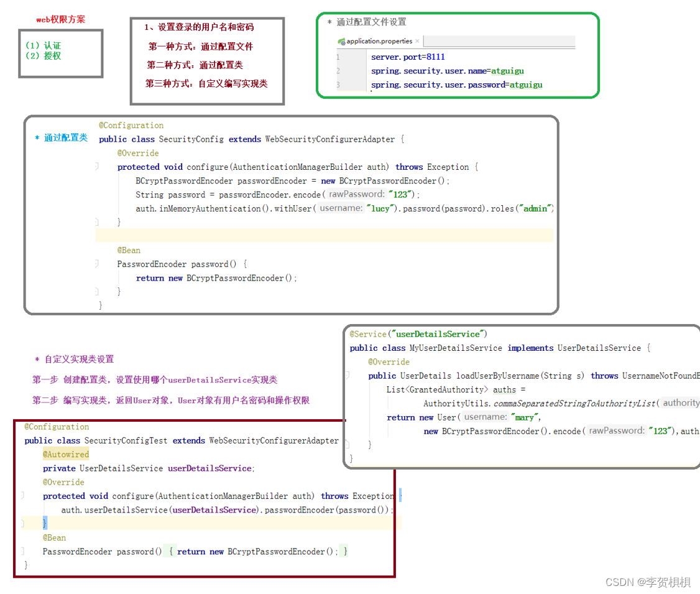Click the highlighted @Autowired annotation
This screenshot has width=700, height=594.
66,455
